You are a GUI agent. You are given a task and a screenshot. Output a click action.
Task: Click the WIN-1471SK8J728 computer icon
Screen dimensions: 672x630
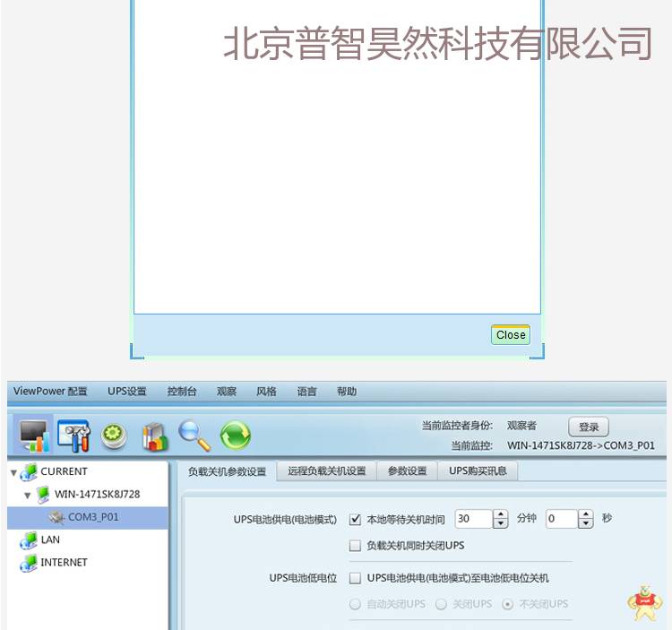point(43,495)
